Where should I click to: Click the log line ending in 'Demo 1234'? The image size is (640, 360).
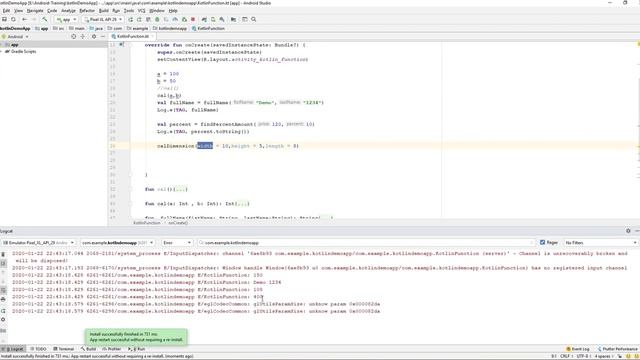pyautogui.click(x=147, y=282)
